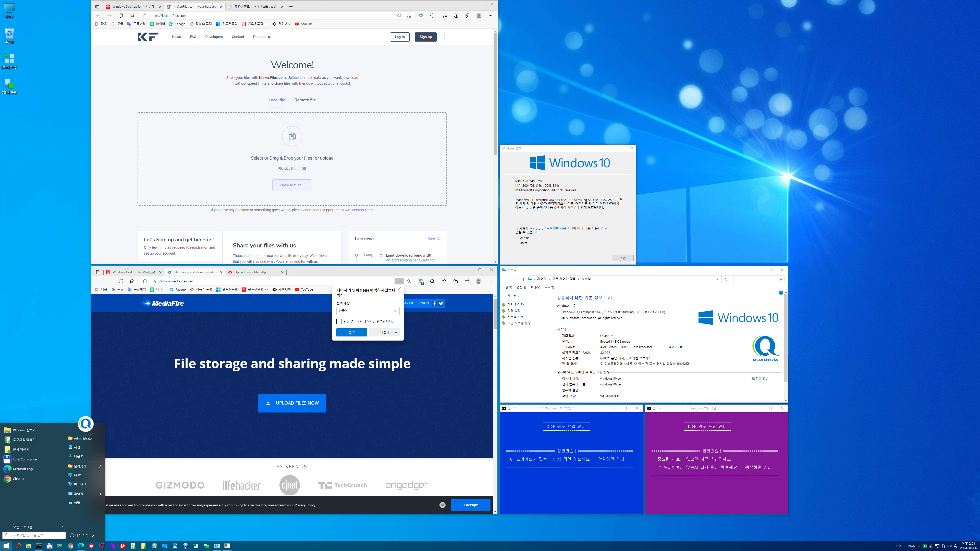980x551 pixels.
Task: Open the translate target language dropdown
Action: [x=368, y=311]
